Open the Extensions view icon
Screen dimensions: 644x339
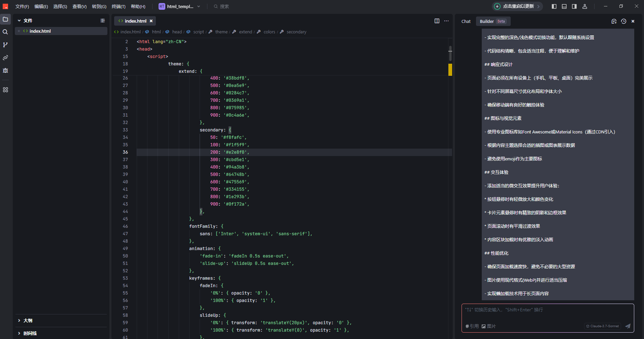click(x=5, y=90)
